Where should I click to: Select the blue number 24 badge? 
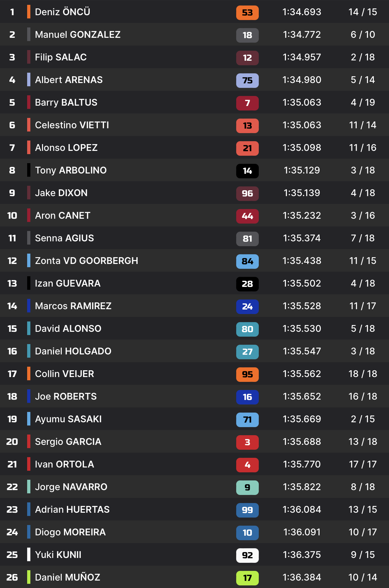(x=247, y=307)
